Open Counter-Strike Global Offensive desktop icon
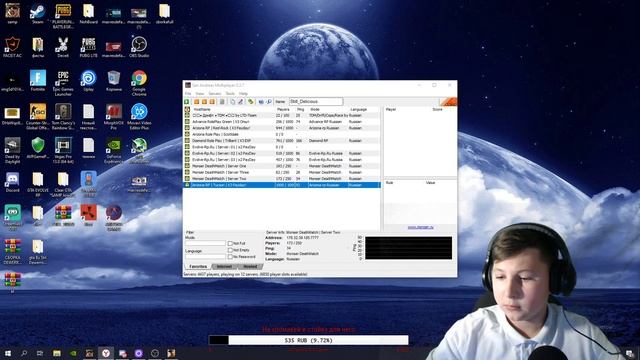 [38, 117]
